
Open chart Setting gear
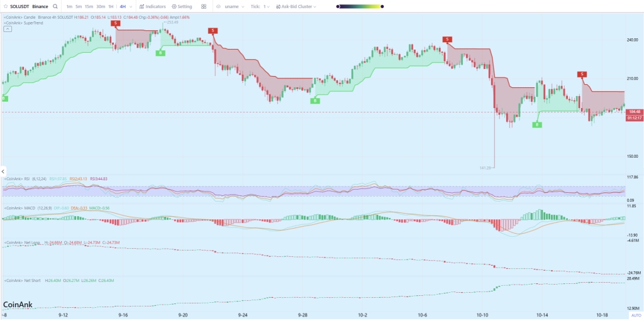(x=182, y=6)
